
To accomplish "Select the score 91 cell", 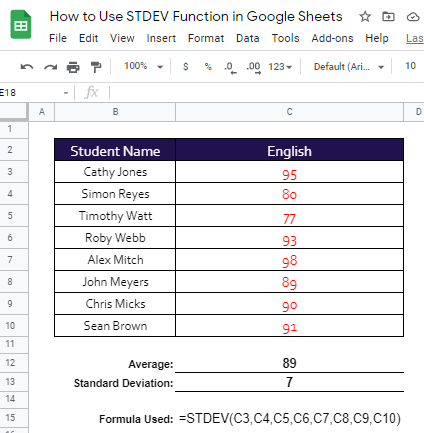I will 289,326.
